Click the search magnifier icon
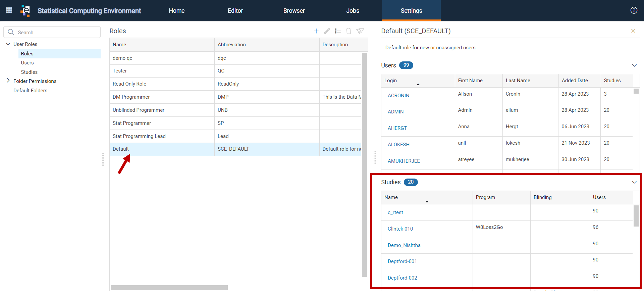Image resolution: width=644 pixels, height=295 pixels. [11, 32]
